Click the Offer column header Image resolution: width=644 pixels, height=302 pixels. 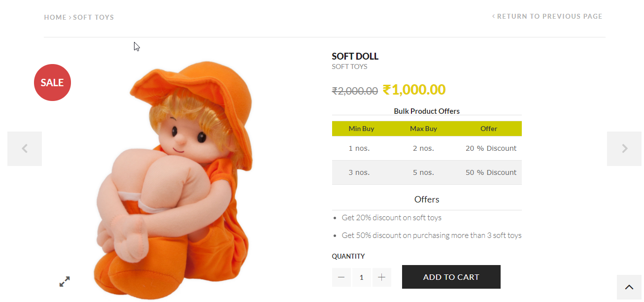point(488,129)
